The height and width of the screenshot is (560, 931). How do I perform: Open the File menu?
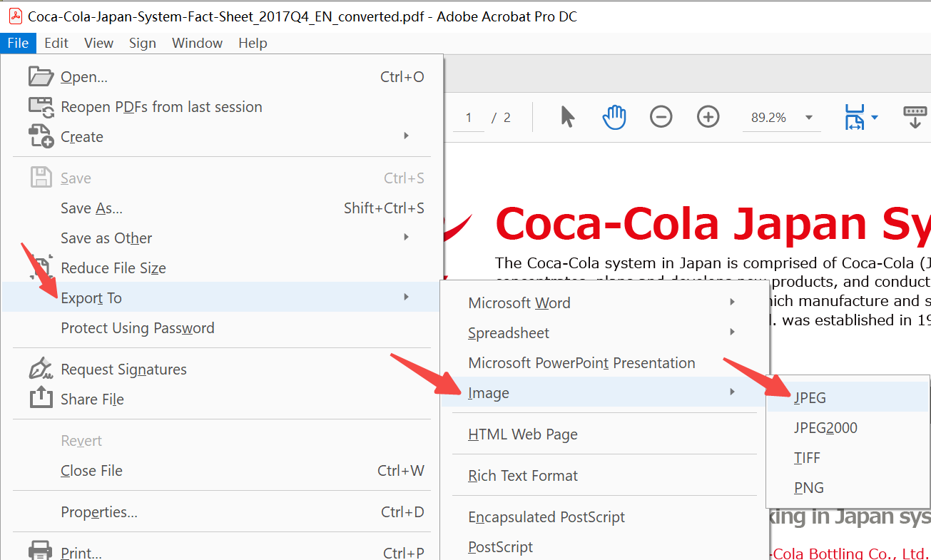pyautogui.click(x=18, y=43)
